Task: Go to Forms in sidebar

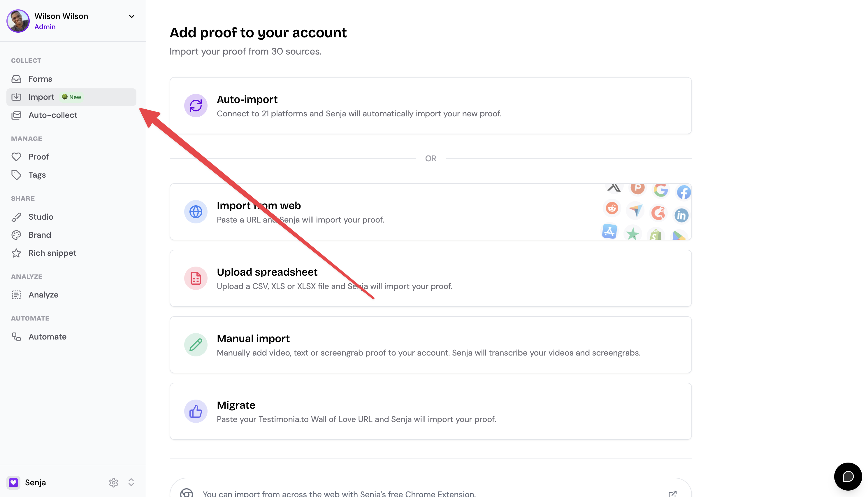Action: 71,79
